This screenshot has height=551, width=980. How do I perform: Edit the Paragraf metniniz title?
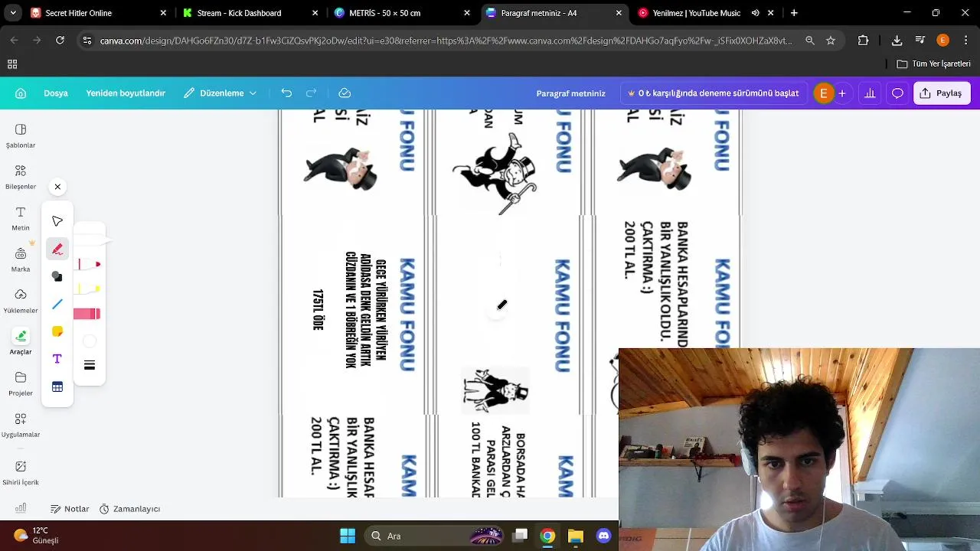(x=570, y=93)
